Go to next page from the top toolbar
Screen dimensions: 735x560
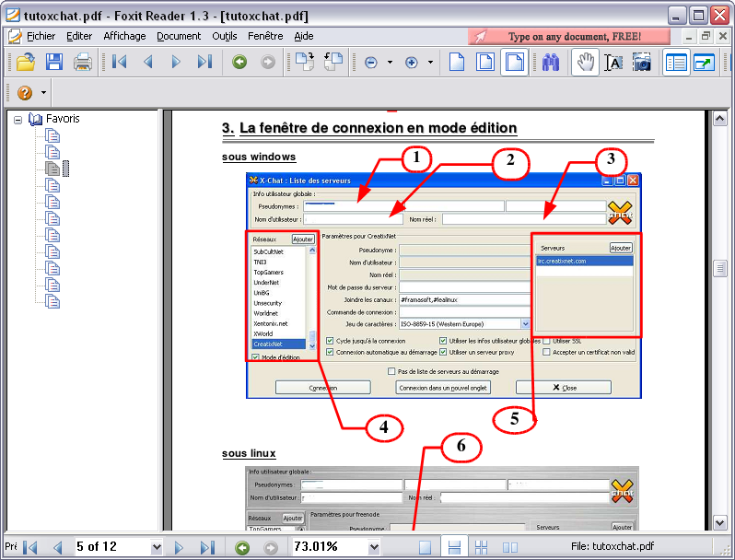click(176, 62)
